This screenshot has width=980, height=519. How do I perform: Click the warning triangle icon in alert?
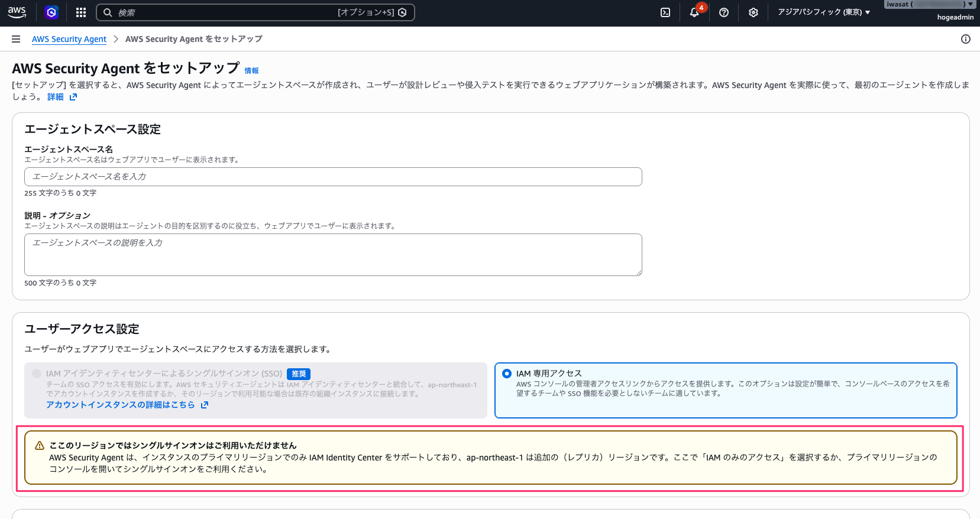coord(40,446)
